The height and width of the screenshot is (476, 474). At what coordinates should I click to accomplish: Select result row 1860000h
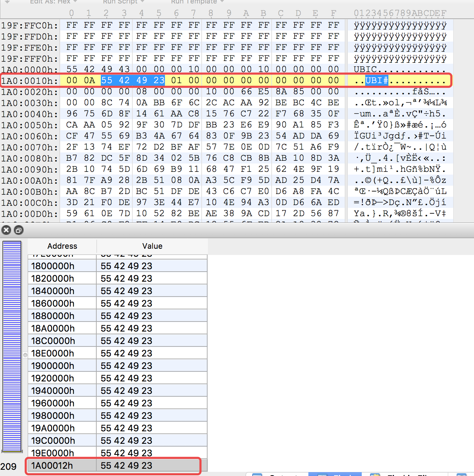tap(117, 303)
